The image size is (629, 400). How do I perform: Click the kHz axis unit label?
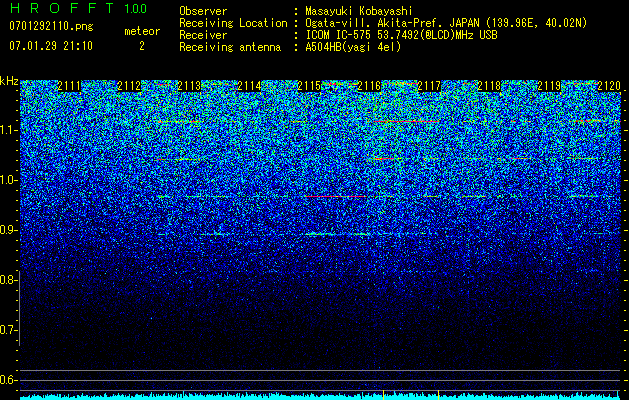click(x=9, y=81)
